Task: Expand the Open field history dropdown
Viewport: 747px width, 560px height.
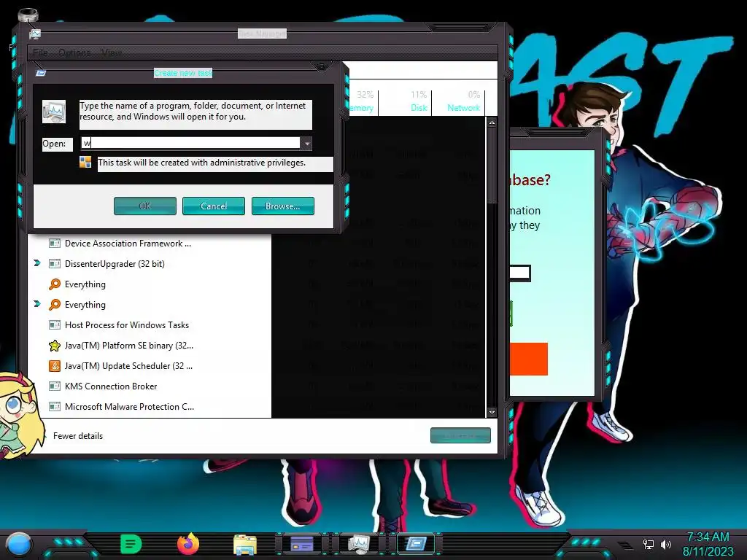Action: [x=307, y=144]
